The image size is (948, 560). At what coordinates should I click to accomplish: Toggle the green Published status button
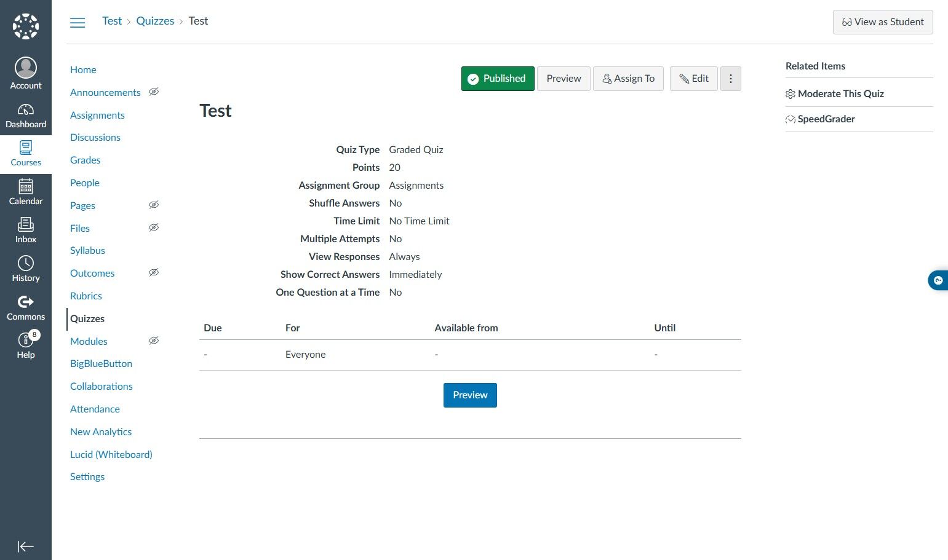point(498,79)
